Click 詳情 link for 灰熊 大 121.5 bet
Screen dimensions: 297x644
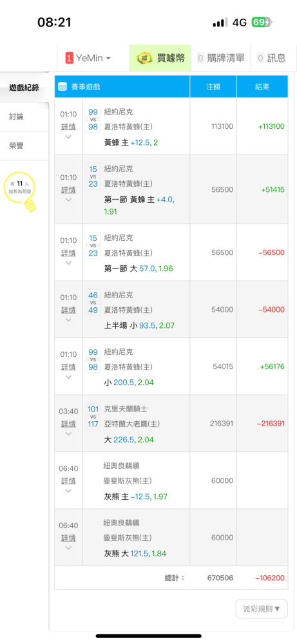[x=68, y=538]
